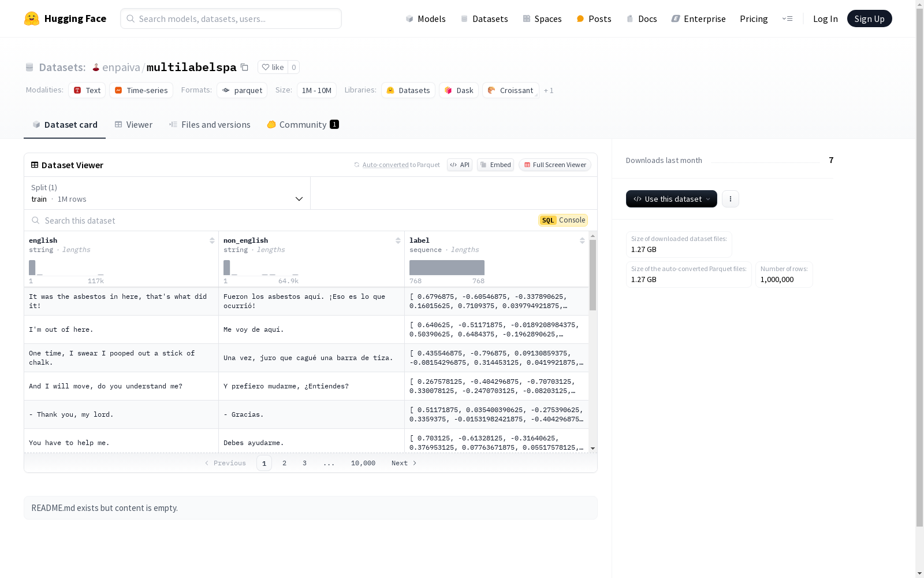Click the Datasets library tag
Screen dimensions: 924x578
[x=408, y=90]
